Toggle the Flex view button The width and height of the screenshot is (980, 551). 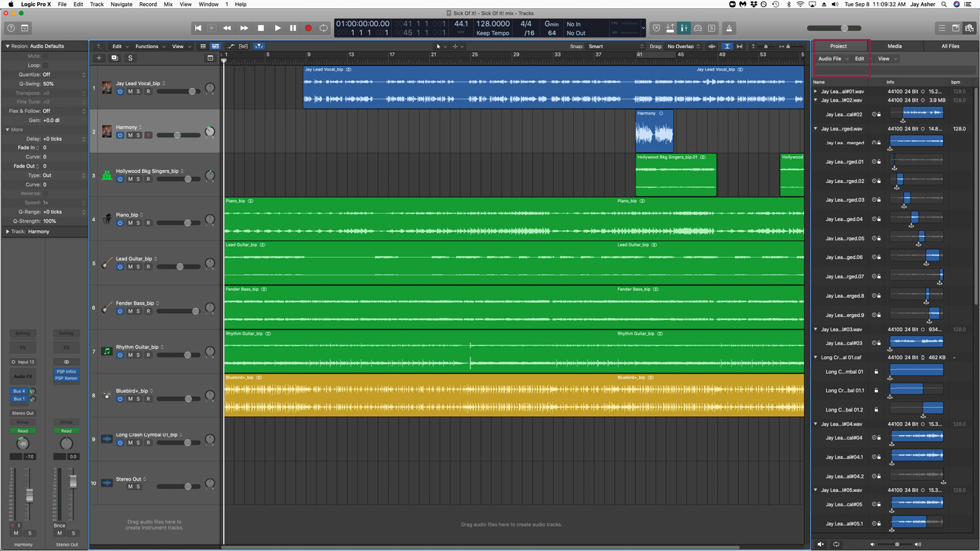coord(244,46)
